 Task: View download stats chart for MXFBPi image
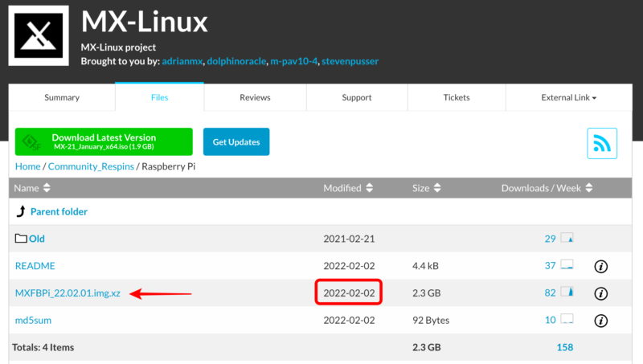[567, 292]
